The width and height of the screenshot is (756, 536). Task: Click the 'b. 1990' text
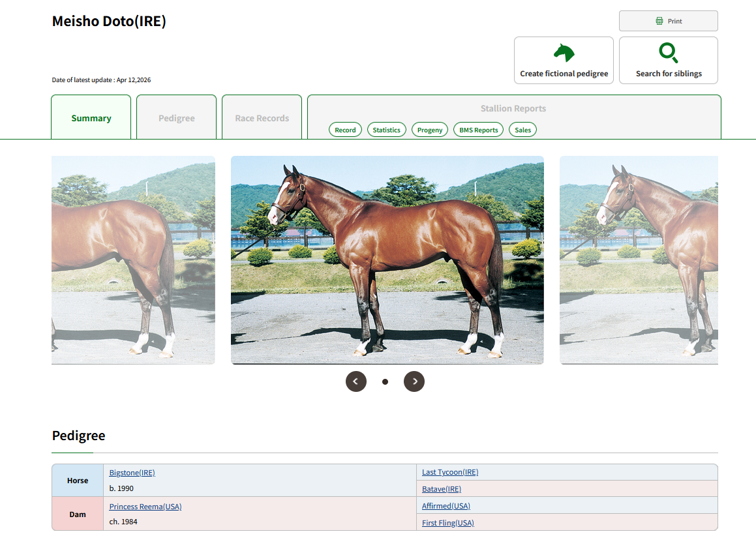[x=121, y=488]
